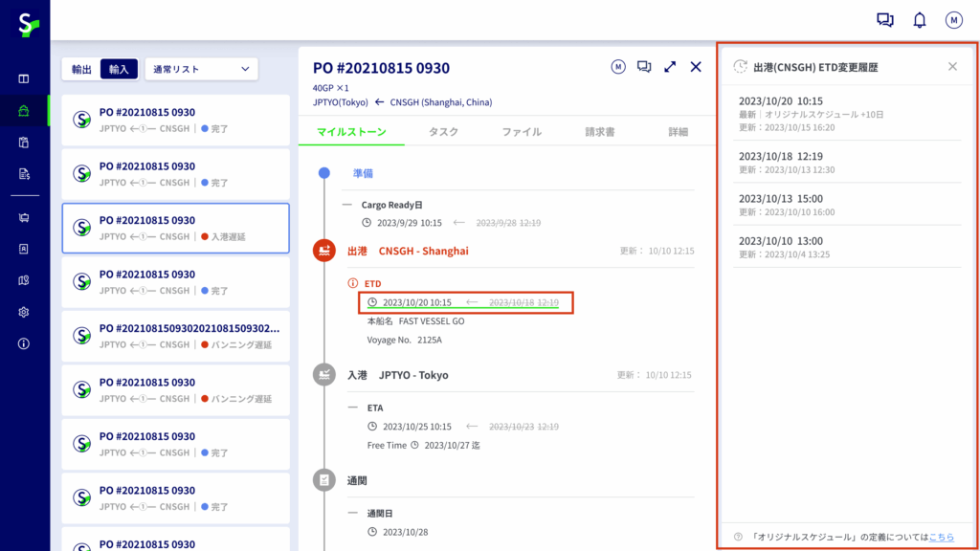Open the settings gear in sidebar

pos(24,312)
